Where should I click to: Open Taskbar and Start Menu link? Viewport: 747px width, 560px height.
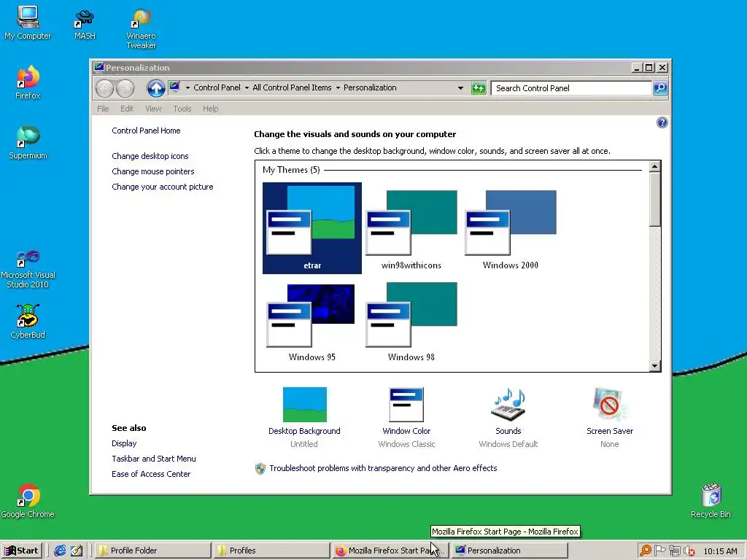tap(153, 459)
